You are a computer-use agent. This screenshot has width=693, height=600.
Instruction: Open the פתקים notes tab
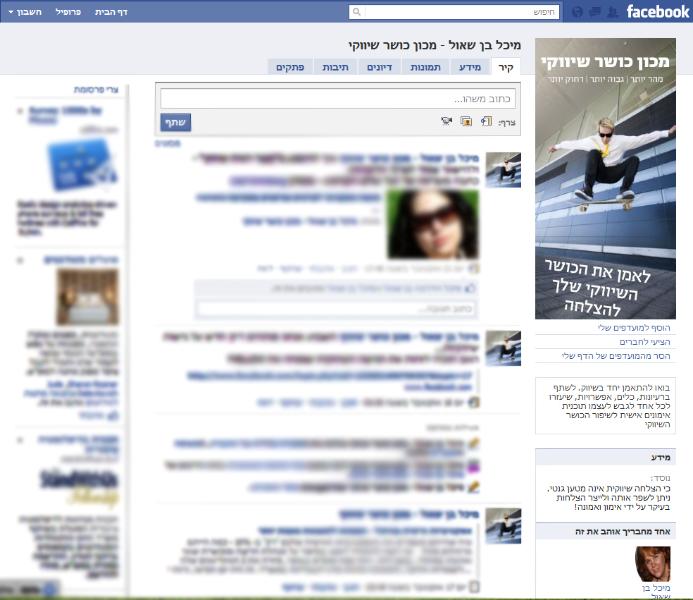[x=290, y=67]
